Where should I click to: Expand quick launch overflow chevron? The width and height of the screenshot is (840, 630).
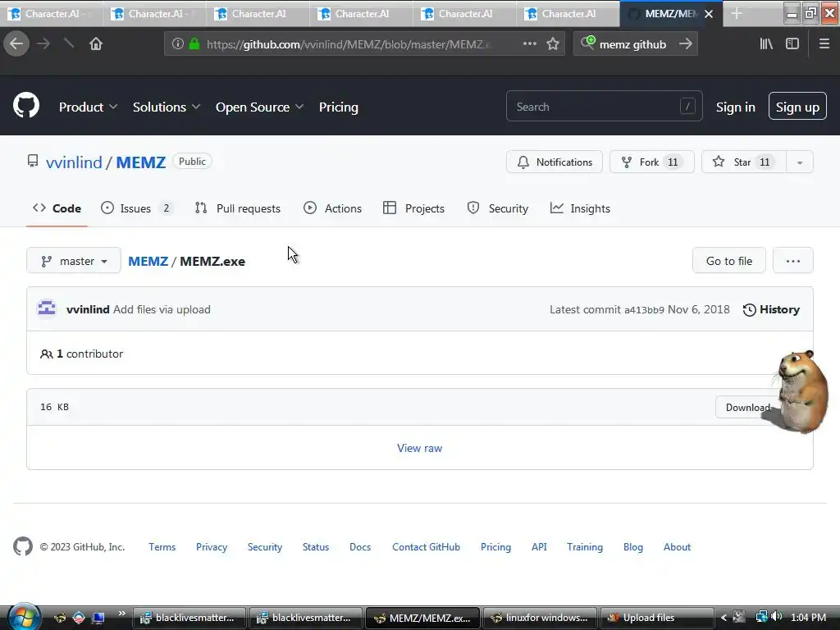pyautogui.click(x=122, y=614)
